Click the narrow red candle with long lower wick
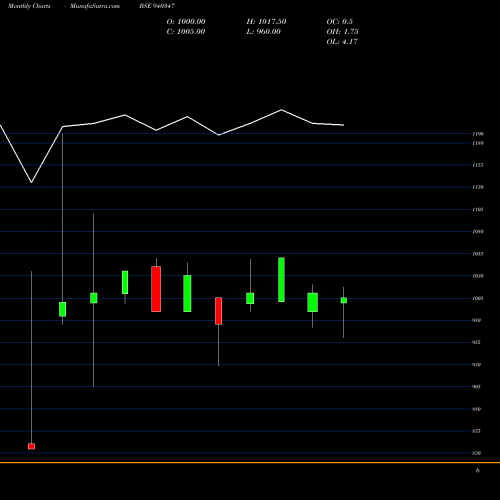 tap(218, 311)
